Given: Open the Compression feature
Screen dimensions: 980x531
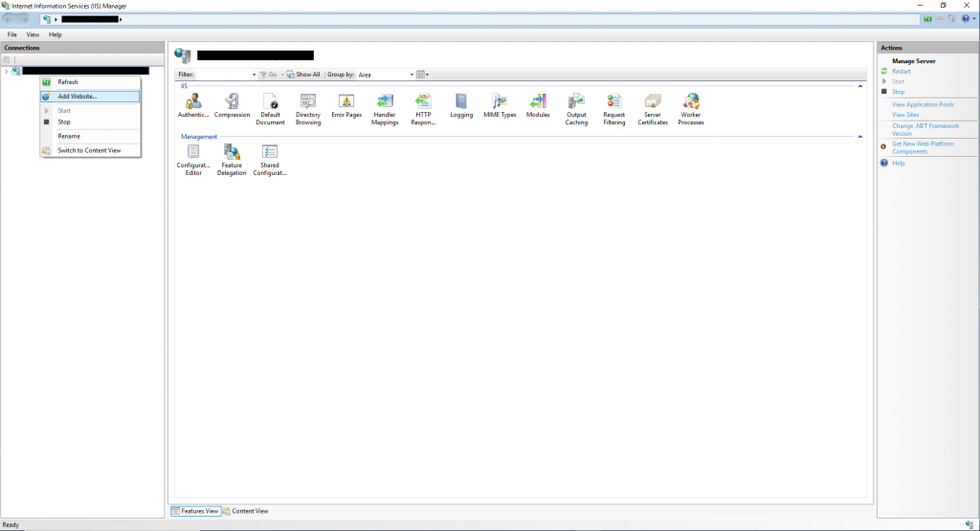Looking at the screenshot, I should coord(232,101).
